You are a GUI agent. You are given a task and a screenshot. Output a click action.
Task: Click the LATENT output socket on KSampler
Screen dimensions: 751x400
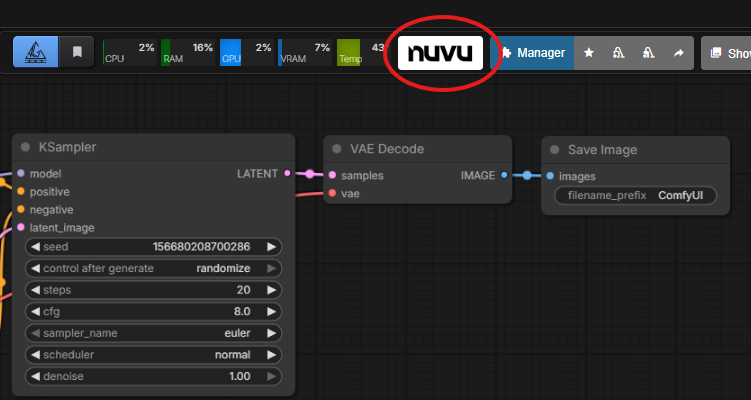287,173
